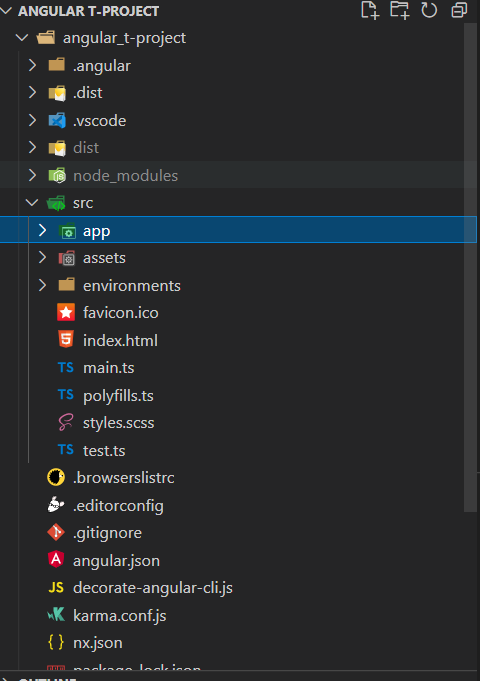Click the .angular folder icon
The width and height of the screenshot is (480, 681).
tap(56, 65)
